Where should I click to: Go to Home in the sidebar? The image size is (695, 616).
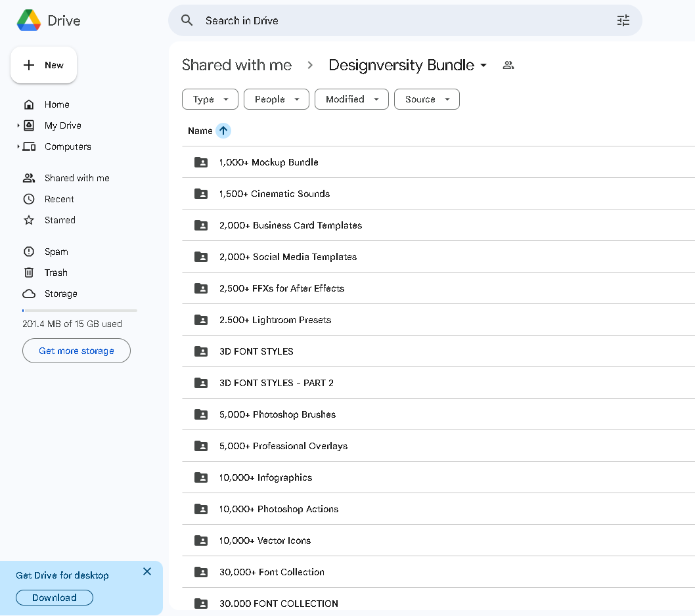pyautogui.click(x=56, y=104)
